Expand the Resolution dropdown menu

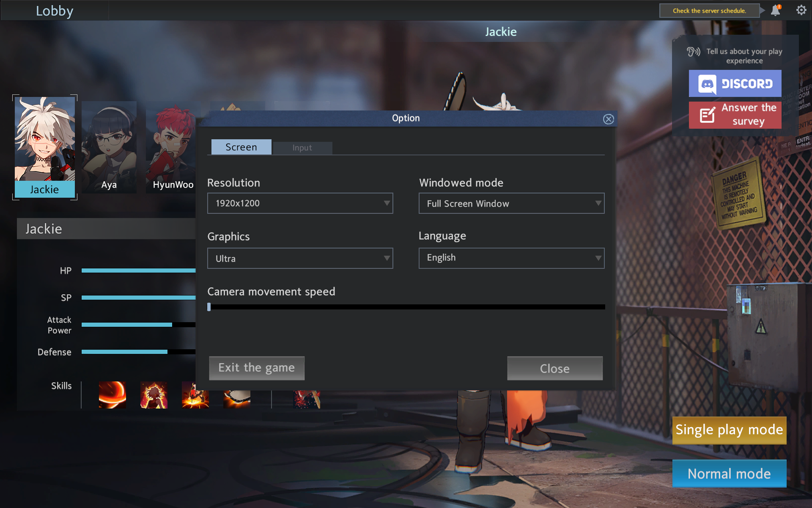(299, 203)
